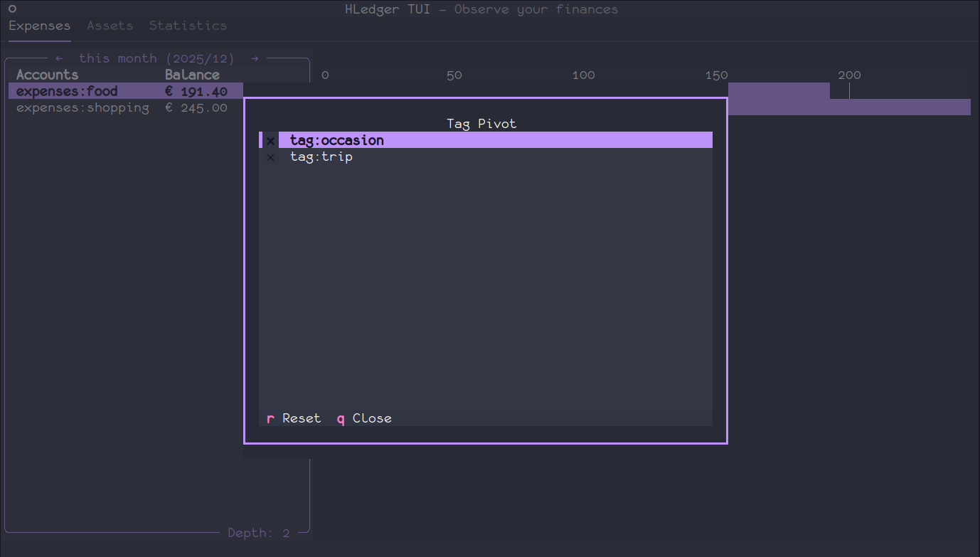Go to previous month with left arrow

pos(59,58)
